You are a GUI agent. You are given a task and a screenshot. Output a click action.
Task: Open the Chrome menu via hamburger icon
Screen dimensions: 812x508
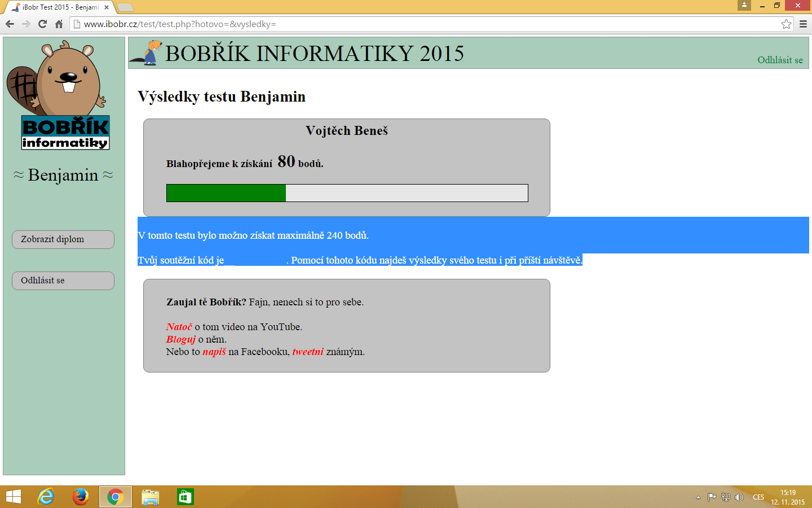[x=803, y=24]
